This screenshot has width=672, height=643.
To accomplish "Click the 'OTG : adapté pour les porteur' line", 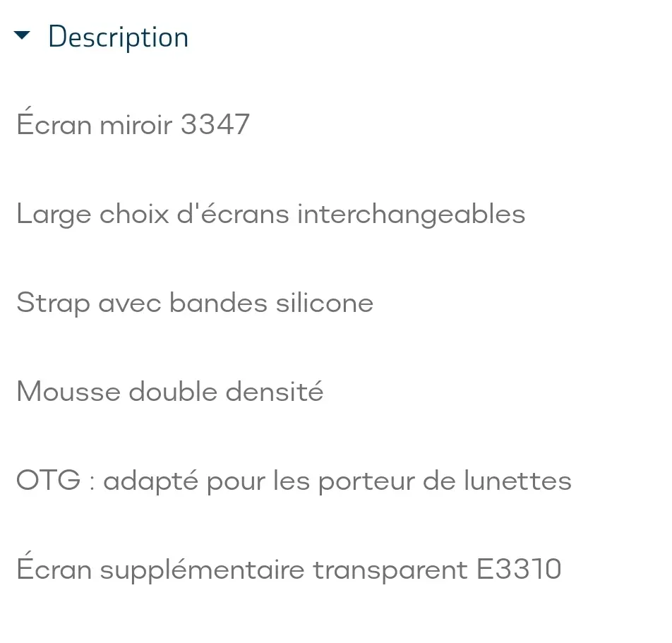I will click(294, 481).
